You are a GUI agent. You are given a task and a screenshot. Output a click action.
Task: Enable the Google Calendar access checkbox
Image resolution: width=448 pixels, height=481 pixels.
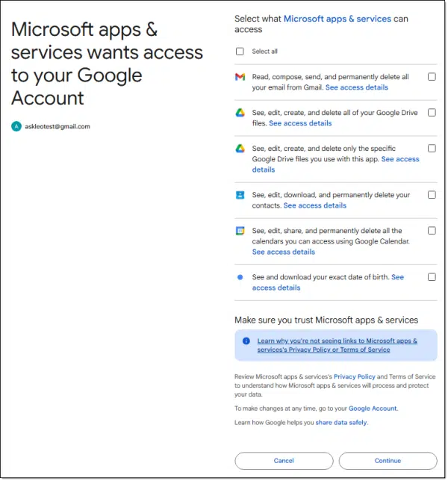coord(432,231)
